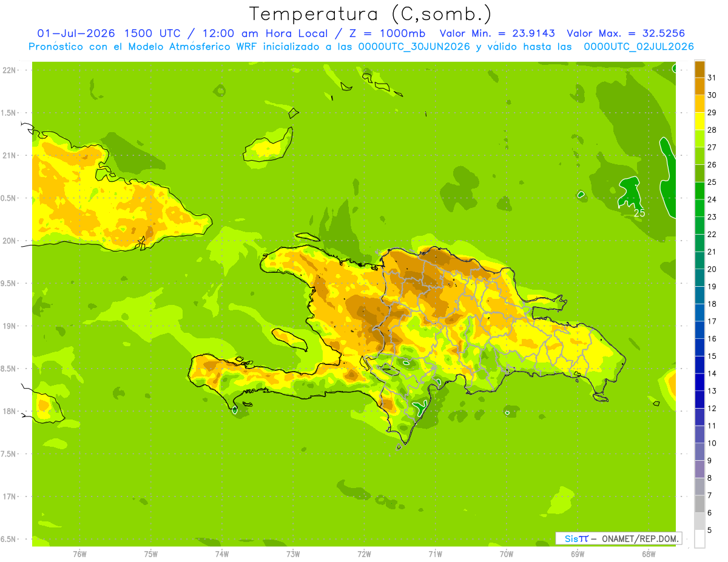
Task: Click legend value '26'
Action: point(712,165)
